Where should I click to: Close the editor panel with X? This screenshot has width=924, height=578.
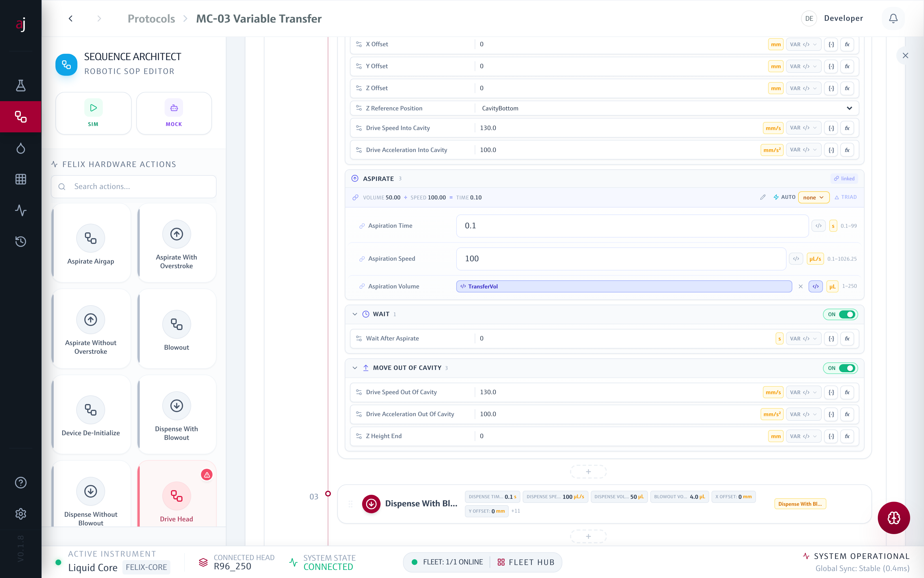tap(905, 55)
